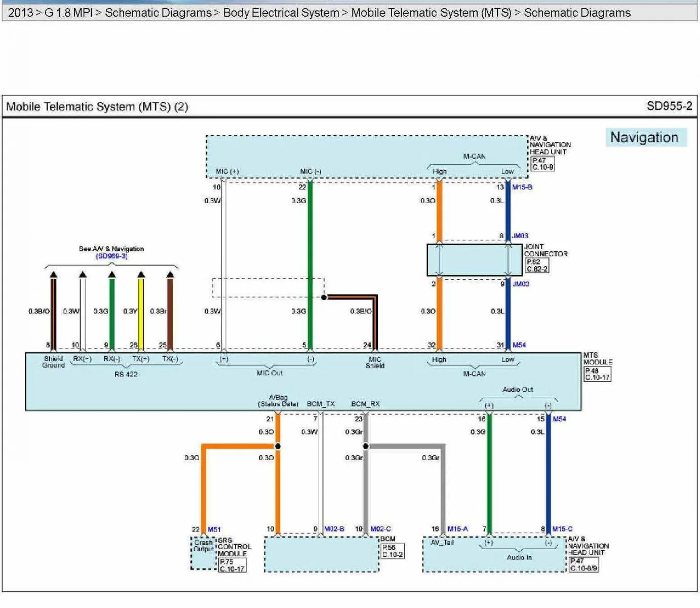Click the 'Crash Output' block
The width and height of the screenshot is (700, 608).
pos(204,552)
